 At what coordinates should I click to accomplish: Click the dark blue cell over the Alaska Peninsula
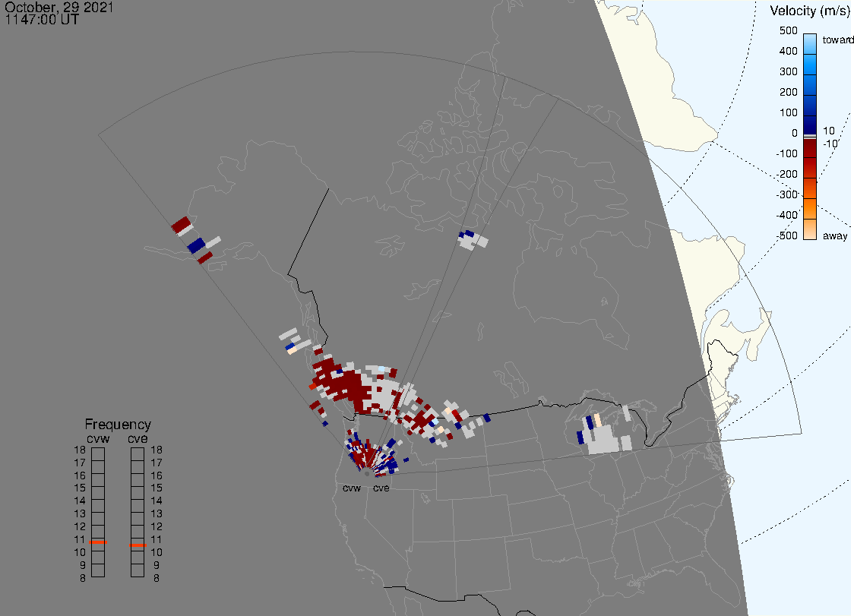point(196,245)
